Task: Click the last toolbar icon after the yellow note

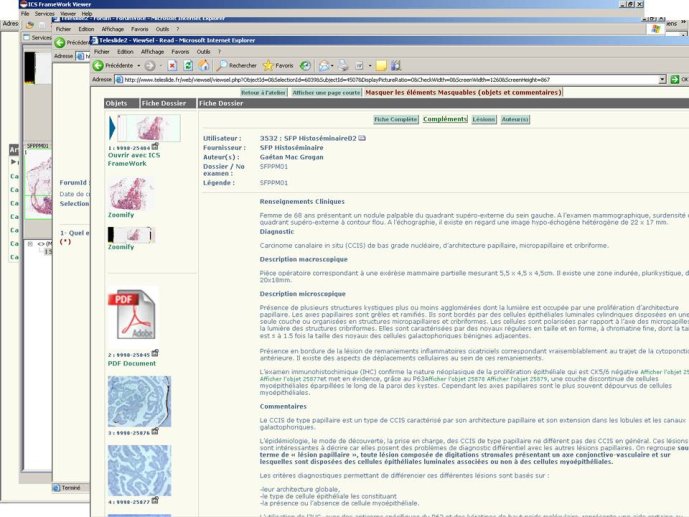Action: coord(396,66)
